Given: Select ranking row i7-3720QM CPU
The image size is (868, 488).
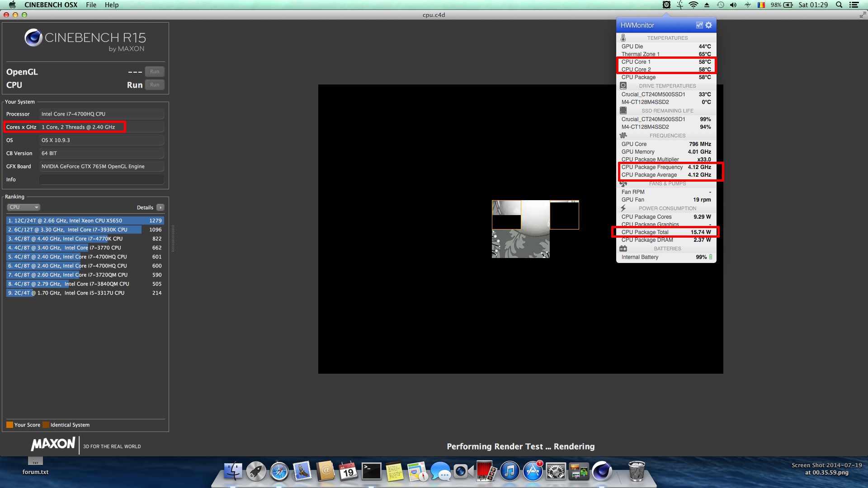Looking at the screenshot, I should [85, 275].
